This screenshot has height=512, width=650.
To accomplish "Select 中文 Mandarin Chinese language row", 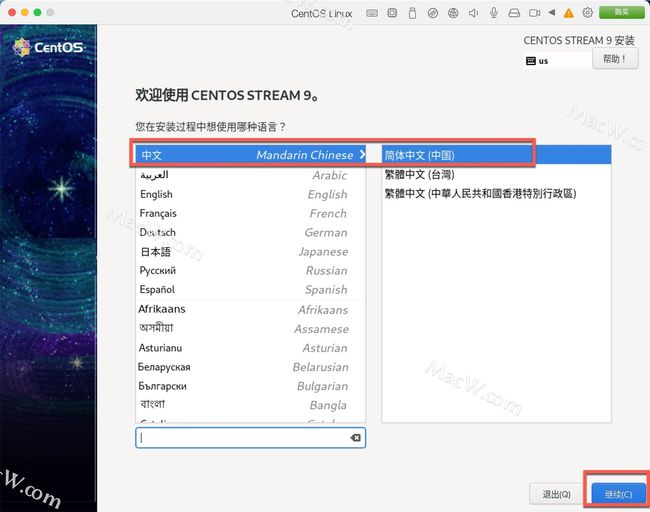I will coord(250,155).
